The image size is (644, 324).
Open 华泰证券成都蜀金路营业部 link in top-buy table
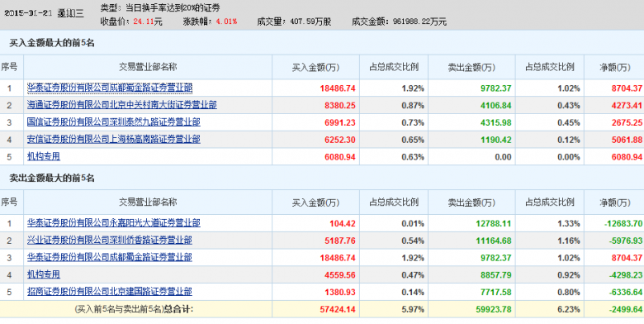tap(110, 88)
